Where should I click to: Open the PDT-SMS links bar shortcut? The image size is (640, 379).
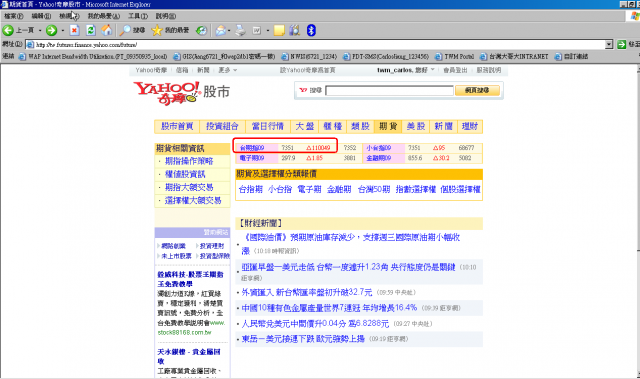386,57
